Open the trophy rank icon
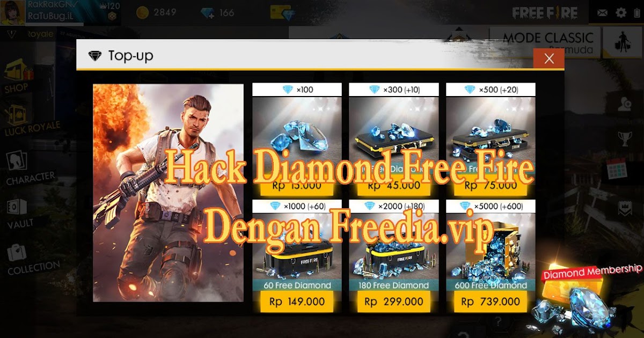Viewport: 644px width, 338px height. tap(625, 139)
